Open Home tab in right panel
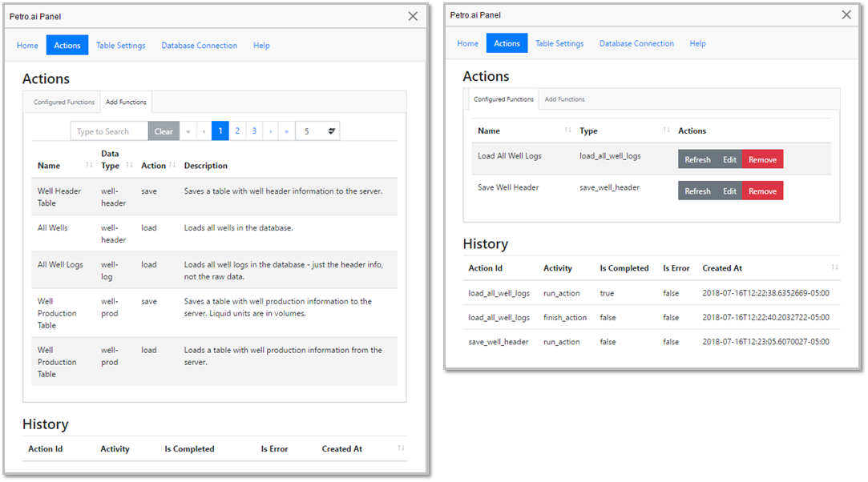Image resolution: width=868 pixels, height=482 pixels. pyautogui.click(x=468, y=43)
